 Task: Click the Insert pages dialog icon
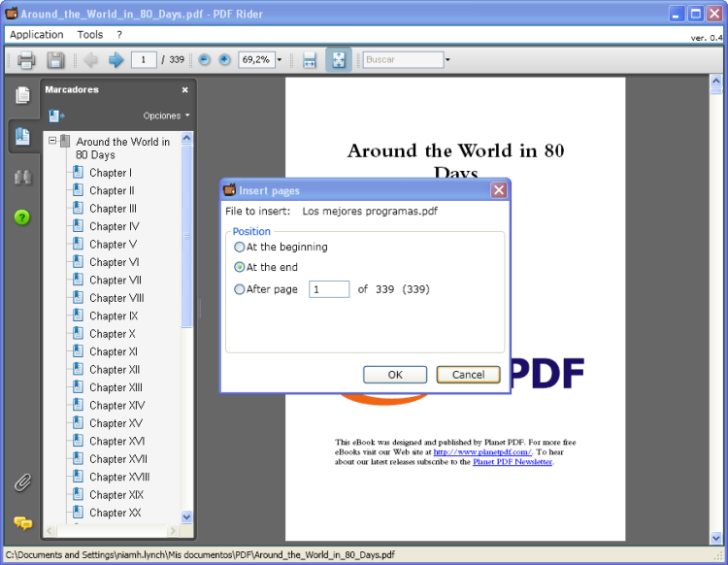(229, 190)
